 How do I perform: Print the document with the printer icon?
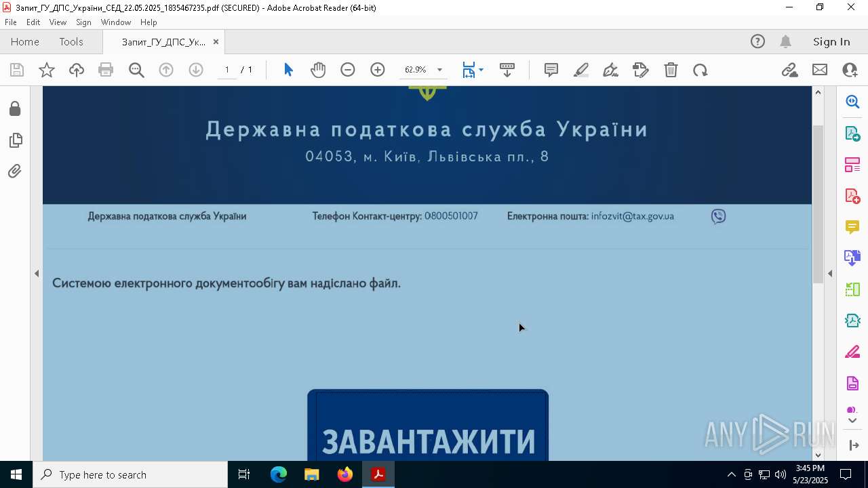106,70
